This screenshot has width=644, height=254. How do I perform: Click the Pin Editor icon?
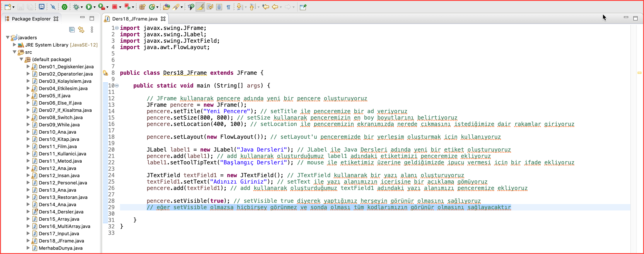click(x=303, y=7)
